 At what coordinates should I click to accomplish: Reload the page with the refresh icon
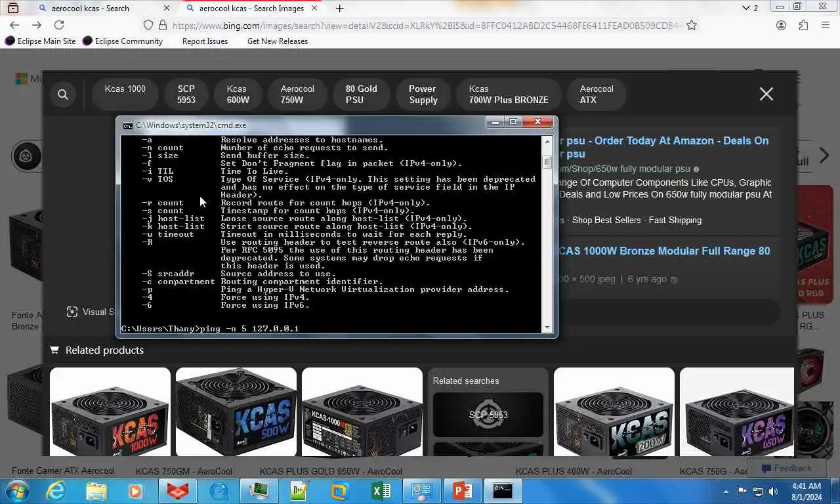[x=59, y=25]
